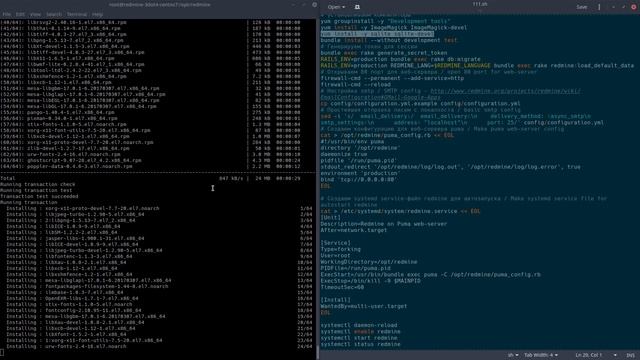
Task: Click 'Installing : urw-fonts' line in terminal
Action: tap(67, 347)
